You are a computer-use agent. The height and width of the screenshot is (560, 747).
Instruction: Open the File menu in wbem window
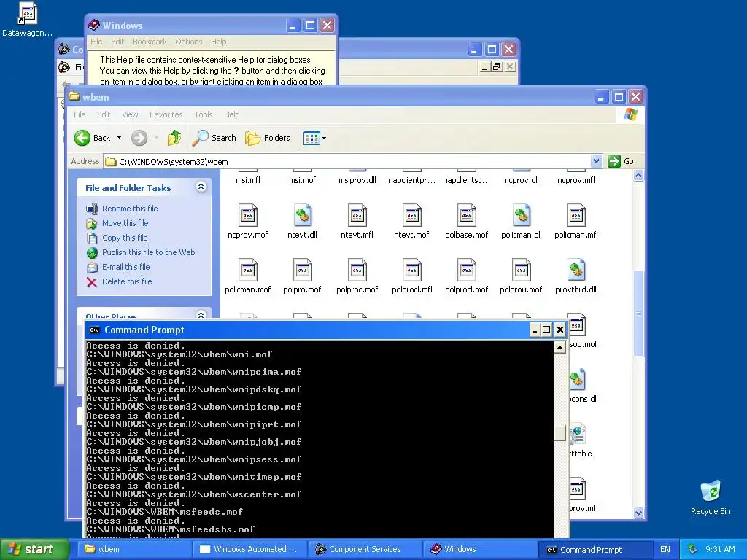point(80,114)
